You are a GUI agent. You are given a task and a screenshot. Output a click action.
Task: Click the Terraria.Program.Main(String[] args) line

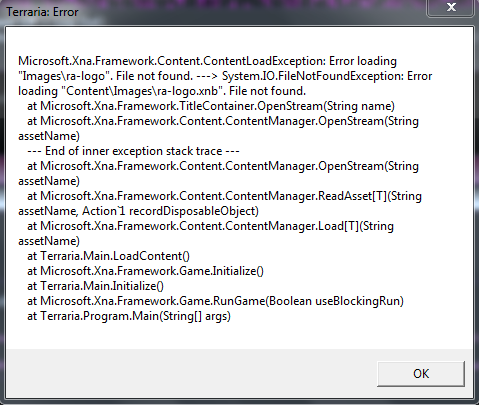129,316
